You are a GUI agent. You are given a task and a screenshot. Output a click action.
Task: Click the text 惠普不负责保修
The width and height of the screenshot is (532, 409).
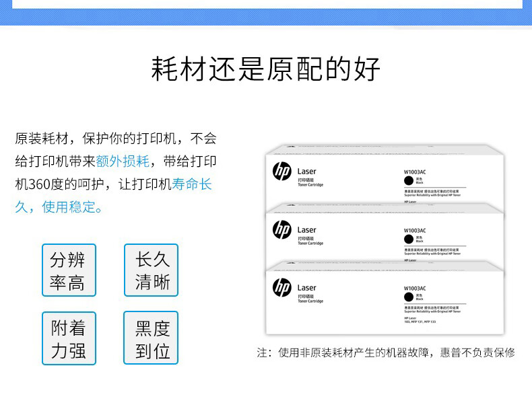click(477, 352)
